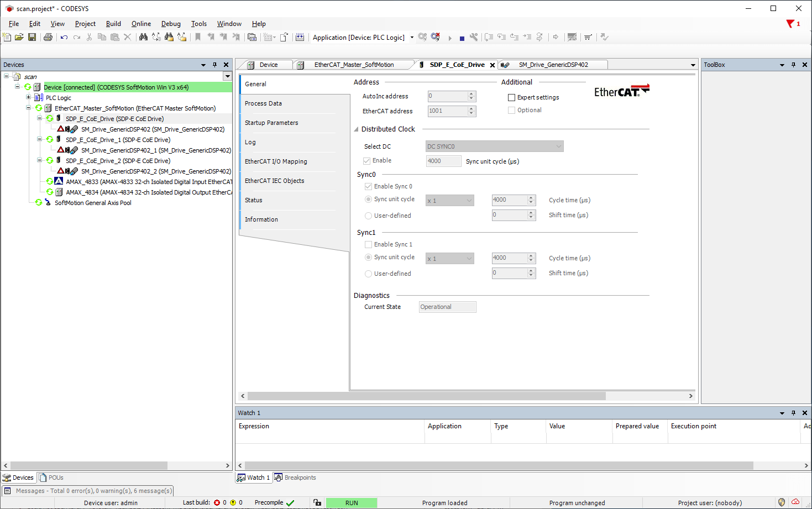Toggle the Enable Sync 1 checkbox
Screen dimensions: 812x509
pos(368,244)
